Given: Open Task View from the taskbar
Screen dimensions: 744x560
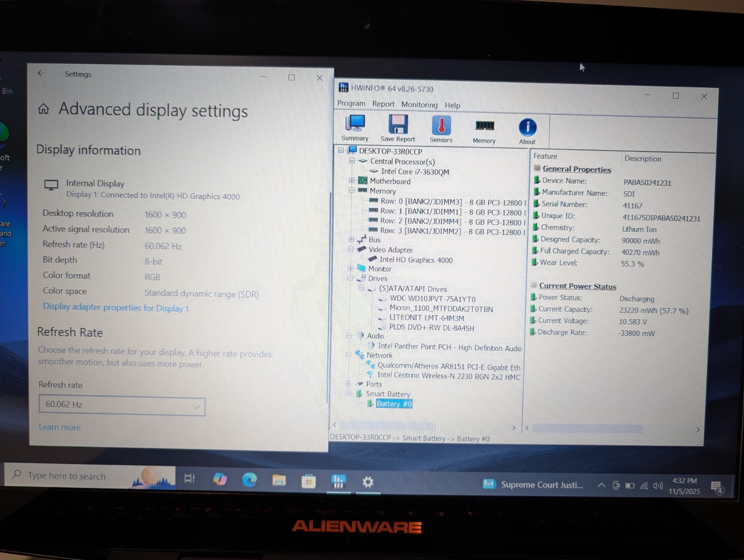Looking at the screenshot, I should click(189, 478).
